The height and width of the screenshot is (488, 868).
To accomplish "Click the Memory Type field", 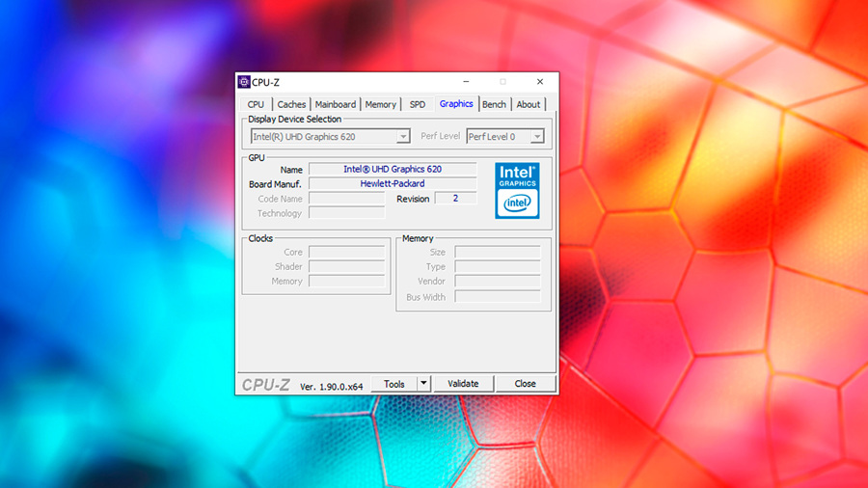I will 498,266.
